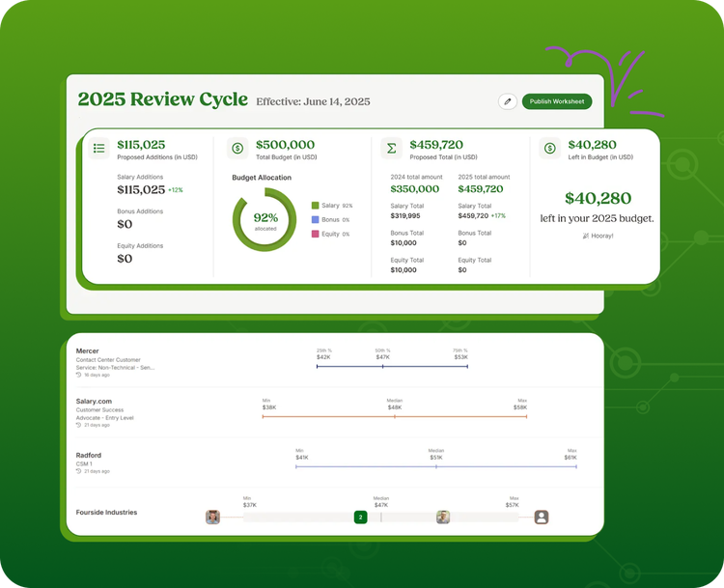The image size is (724, 588).
Task: Click the sigma icon beside Proposed Total
Action: point(391,149)
